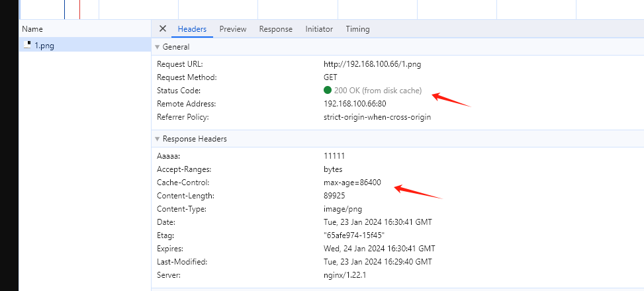Click the Name column header
The image size is (644, 291).
32,29
